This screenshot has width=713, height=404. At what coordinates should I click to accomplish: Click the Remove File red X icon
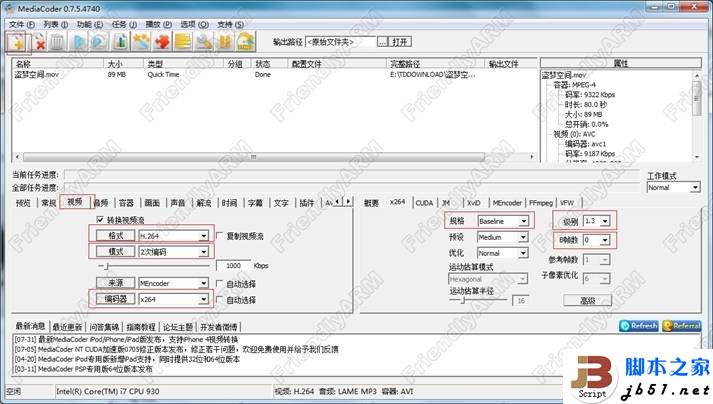tap(40, 42)
